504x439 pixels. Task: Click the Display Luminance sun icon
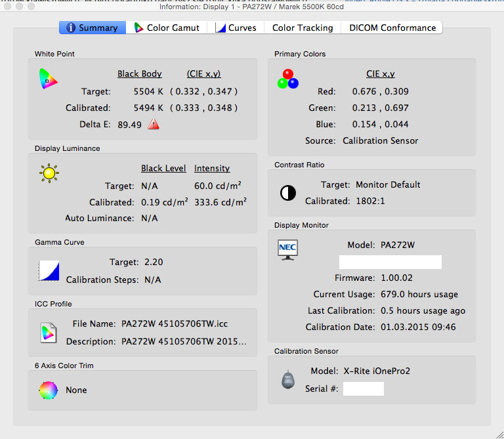click(49, 173)
